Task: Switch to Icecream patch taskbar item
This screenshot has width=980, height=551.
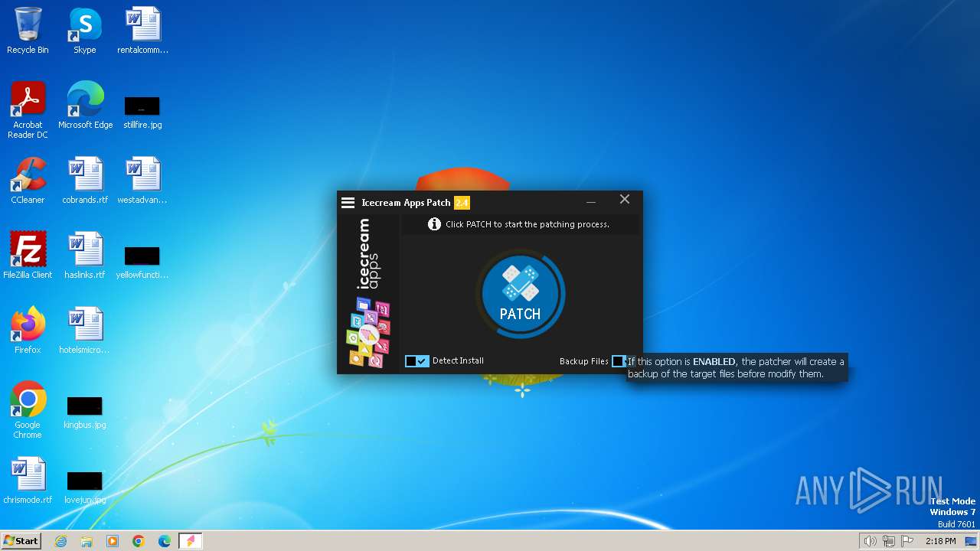Action: click(x=191, y=541)
